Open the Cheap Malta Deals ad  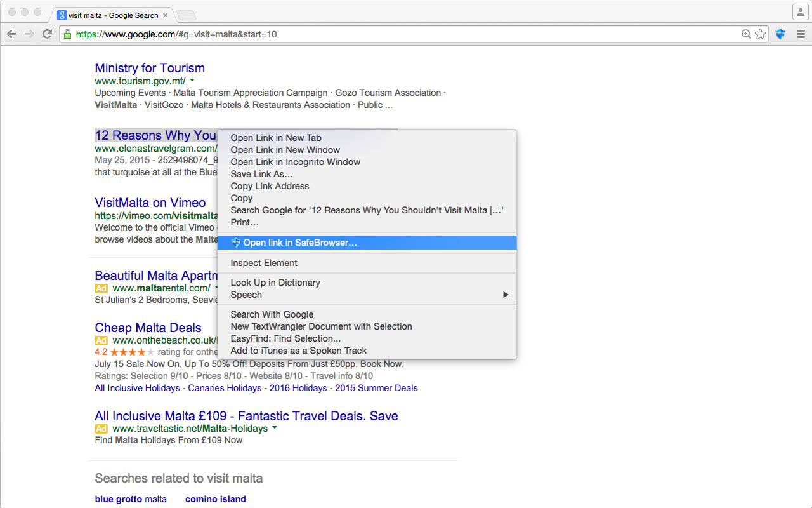(x=148, y=328)
